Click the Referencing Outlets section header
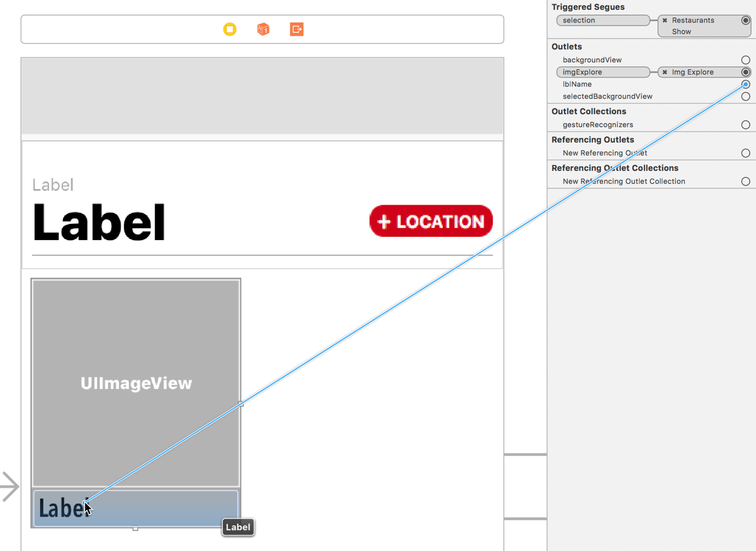Viewport: 756px width, 551px height. pos(593,139)
